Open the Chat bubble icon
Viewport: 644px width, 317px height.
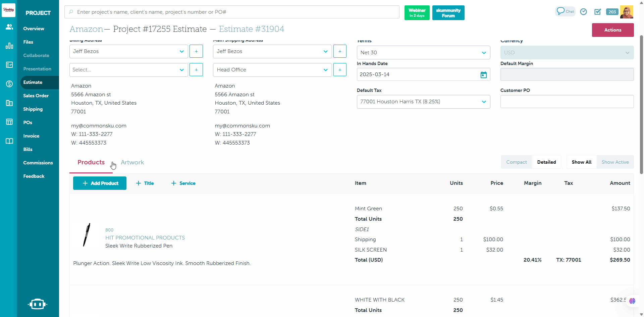pyautogui.click(x=565, y=11)
